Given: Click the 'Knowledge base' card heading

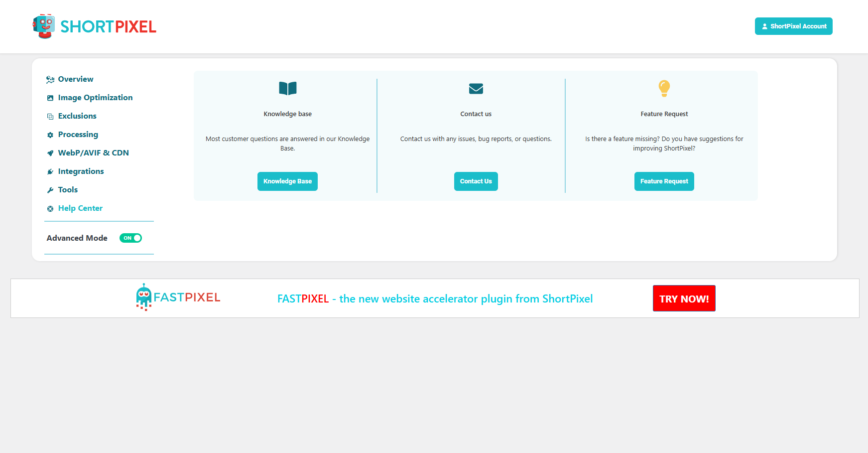Looking at the screenshot, I should (288, 114).
